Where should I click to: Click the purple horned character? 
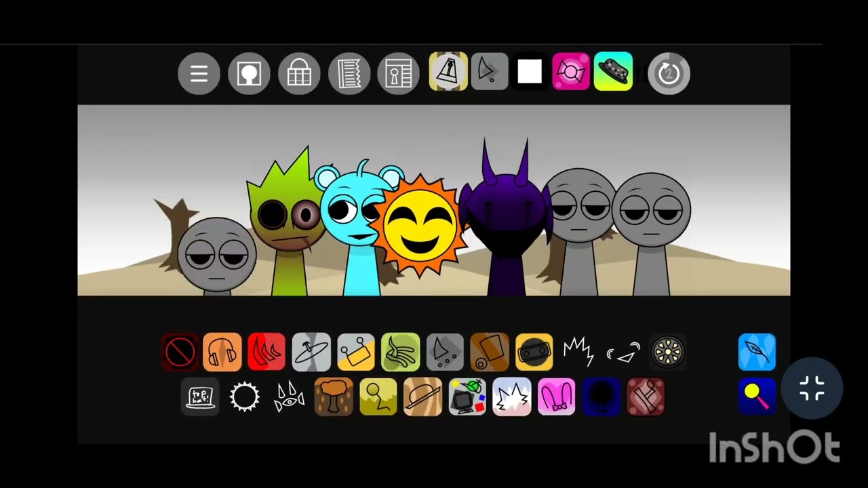(x=506, y=218)
